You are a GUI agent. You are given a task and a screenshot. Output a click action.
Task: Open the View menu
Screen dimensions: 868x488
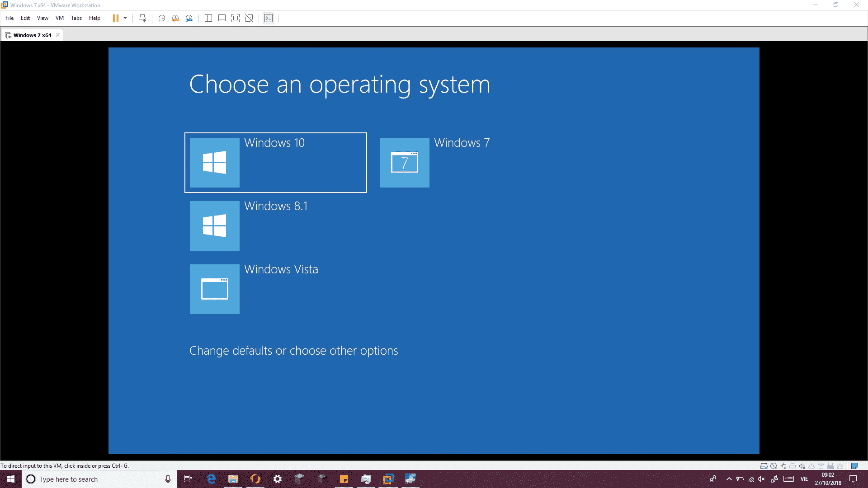point(42,18)
